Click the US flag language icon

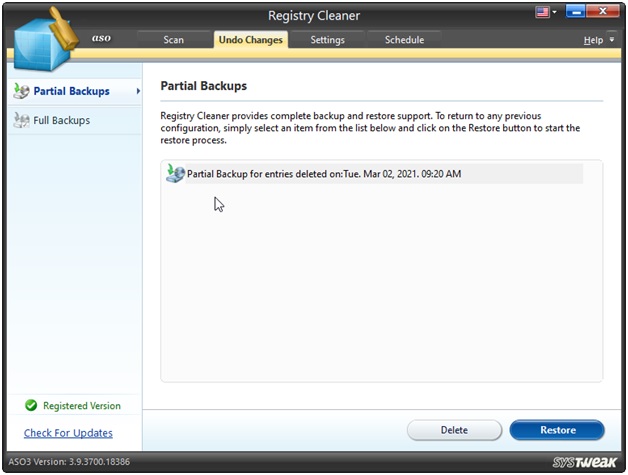click(542, 12)
